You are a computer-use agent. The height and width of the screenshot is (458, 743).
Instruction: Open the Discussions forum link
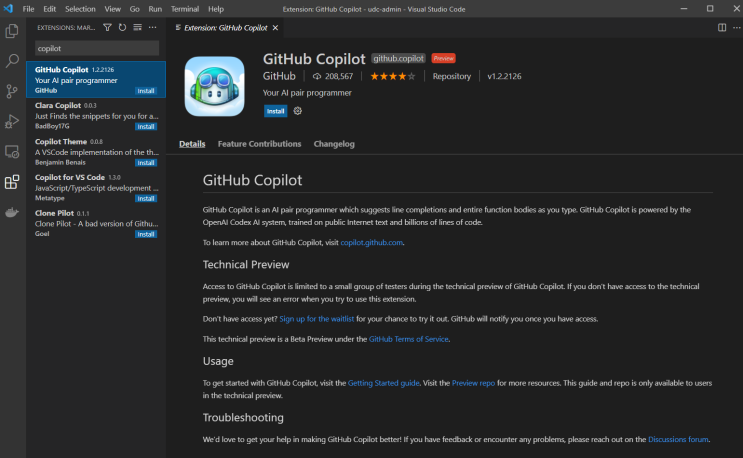[678, 440]
